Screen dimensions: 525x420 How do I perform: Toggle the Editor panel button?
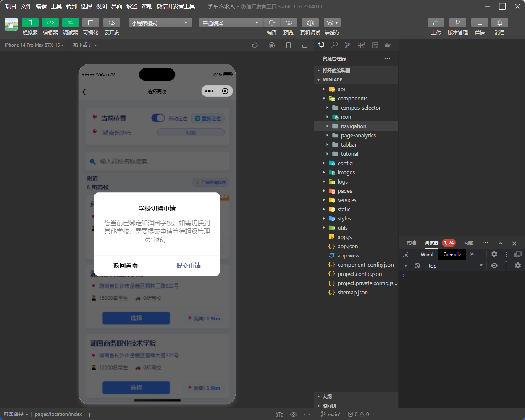(x=50, y=23)
